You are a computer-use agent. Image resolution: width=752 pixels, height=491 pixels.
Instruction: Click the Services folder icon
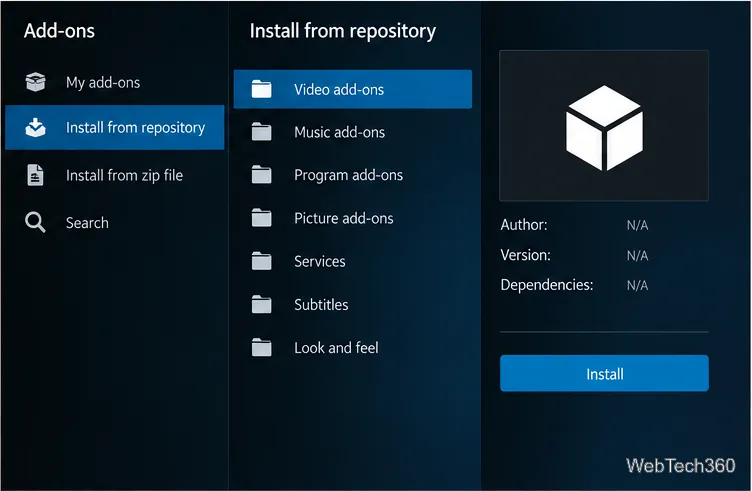(261, 261)
